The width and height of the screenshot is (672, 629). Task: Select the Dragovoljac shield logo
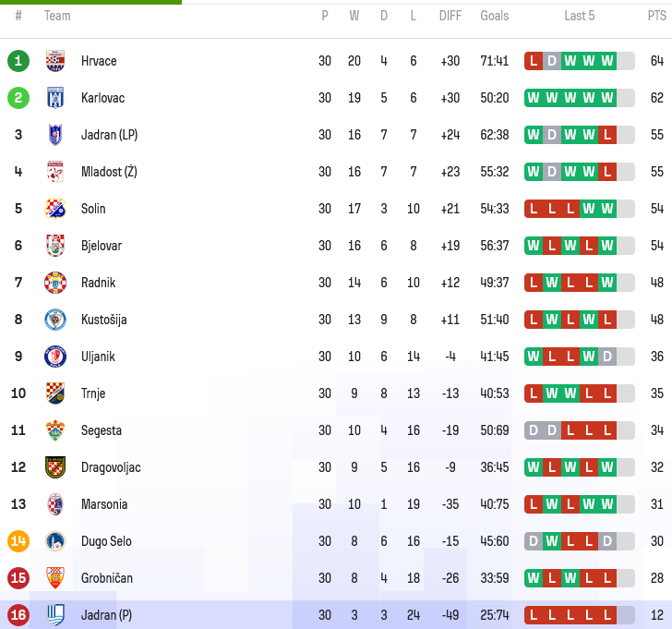[55, 467]
